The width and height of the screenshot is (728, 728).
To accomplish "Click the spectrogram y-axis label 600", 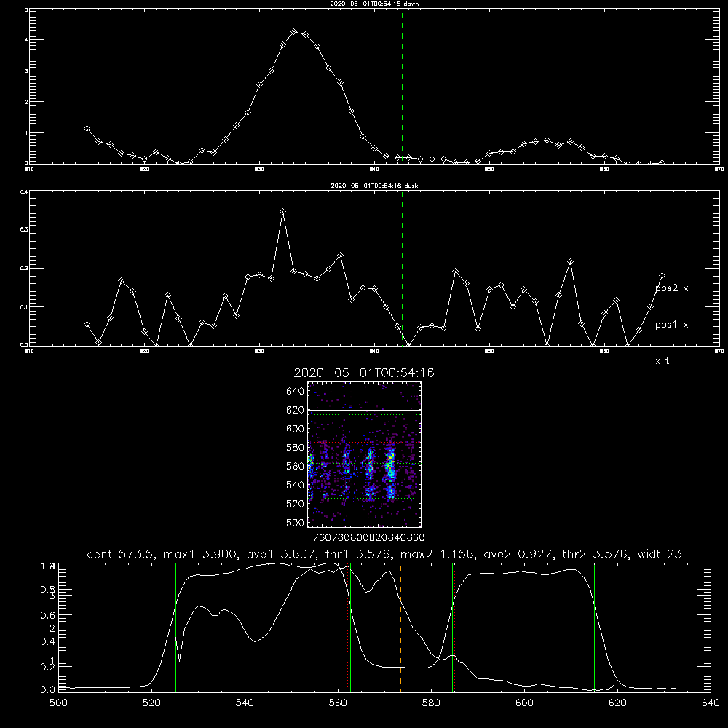I will pos(296,429).
